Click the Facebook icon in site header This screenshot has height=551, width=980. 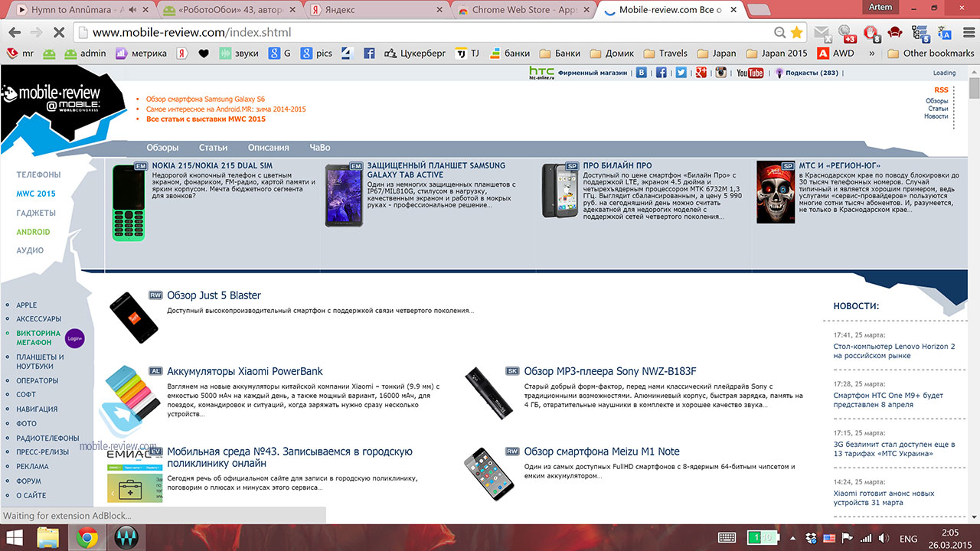(x=661, y=73)
